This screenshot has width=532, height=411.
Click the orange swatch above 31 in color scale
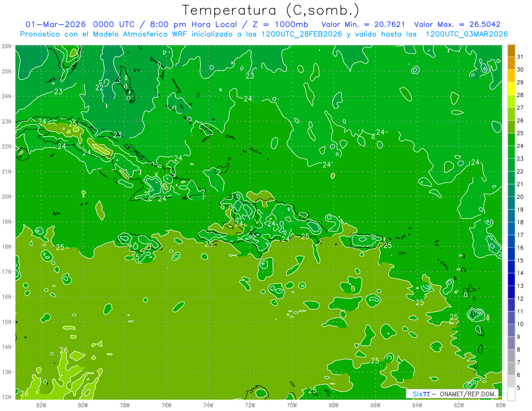(x=511, y=51)
